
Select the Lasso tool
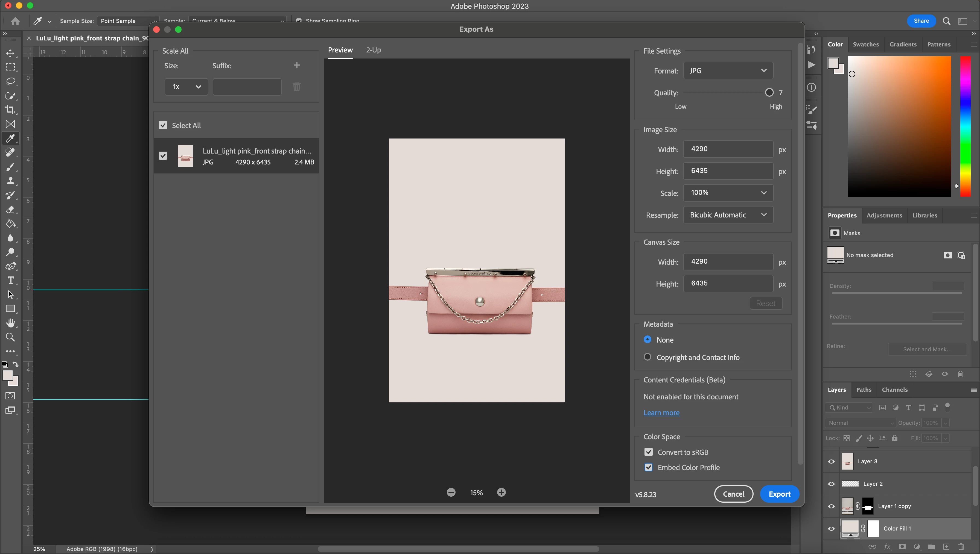10,81
